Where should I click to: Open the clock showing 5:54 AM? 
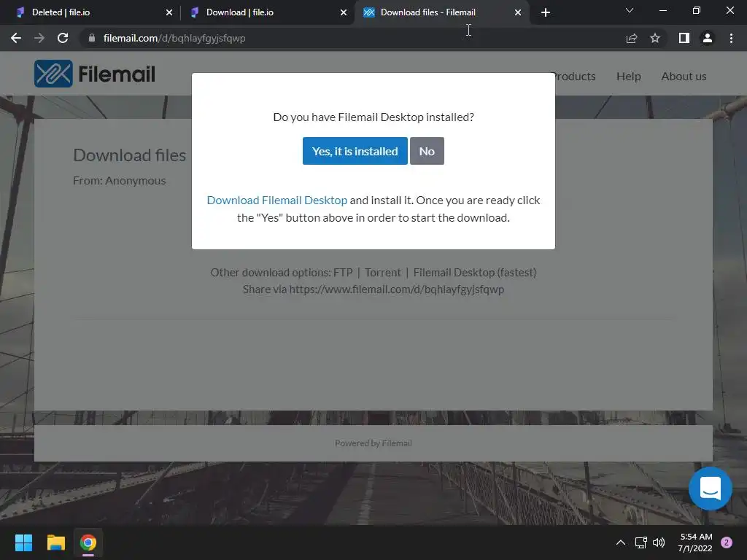tap(695, 542)
